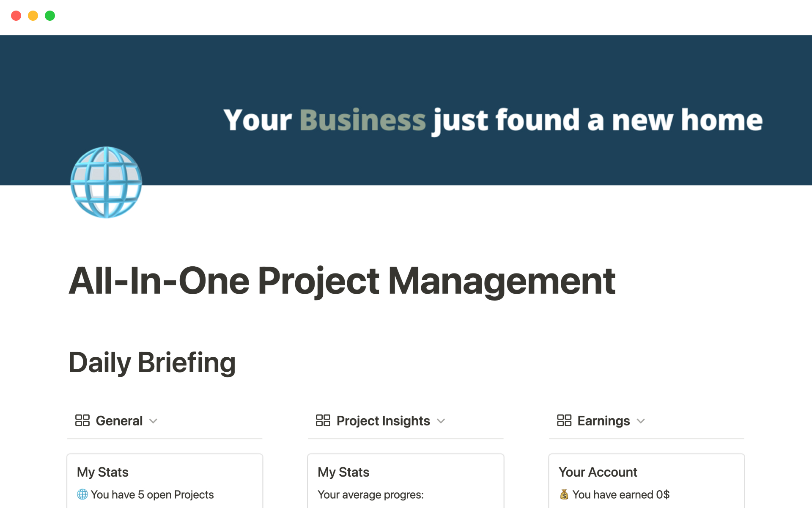The width and height of the screenshot is (812, 508).
Task: Click the large globe page icon
Action: point(106,182)
